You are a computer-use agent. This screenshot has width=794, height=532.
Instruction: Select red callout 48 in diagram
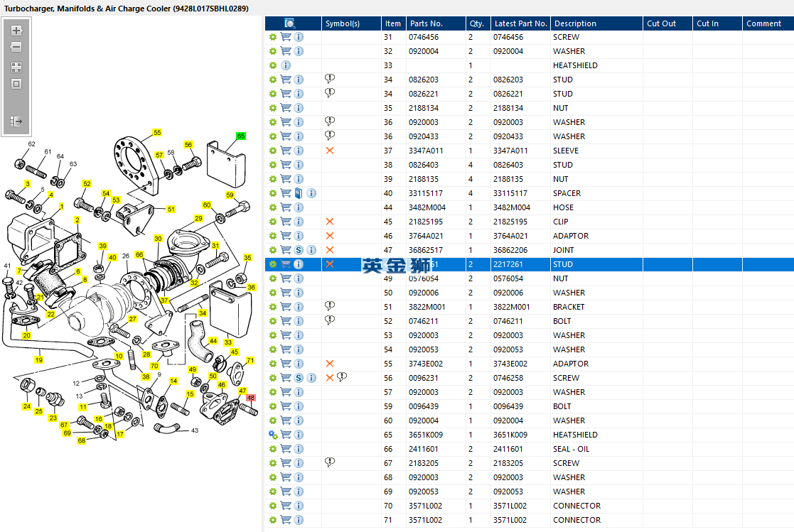click(x=251, y=398)
